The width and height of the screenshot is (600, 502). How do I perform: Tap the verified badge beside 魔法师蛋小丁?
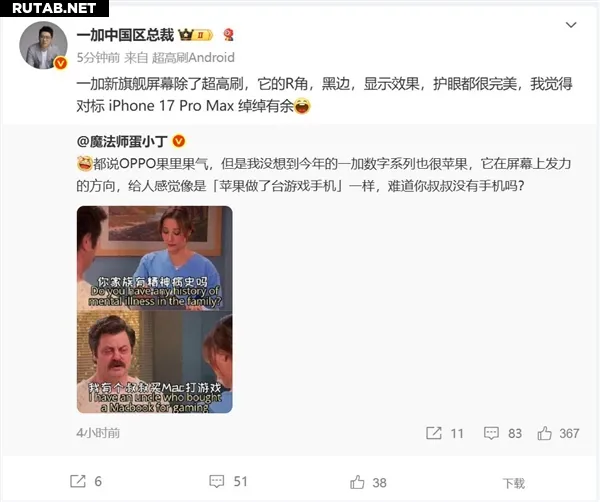(x=179, y=141)
